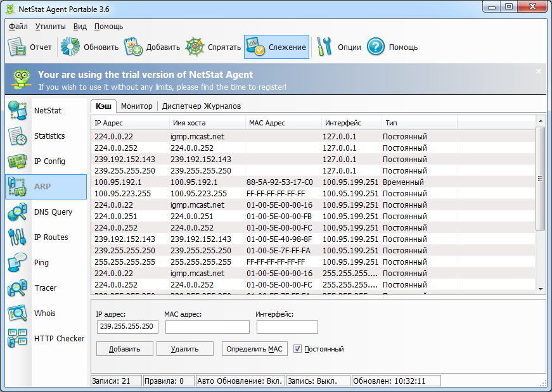
Task: Close the trial version banner
Action: (539, 72)
